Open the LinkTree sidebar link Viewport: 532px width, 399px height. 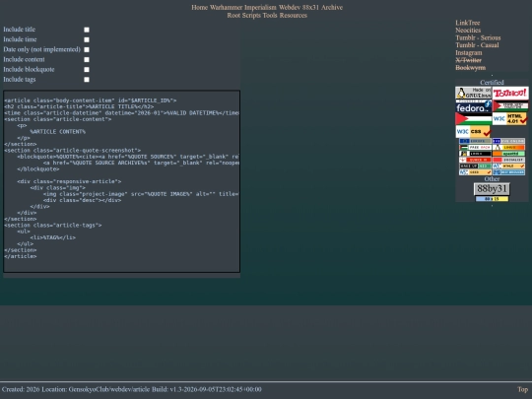[x=468, y=23]
